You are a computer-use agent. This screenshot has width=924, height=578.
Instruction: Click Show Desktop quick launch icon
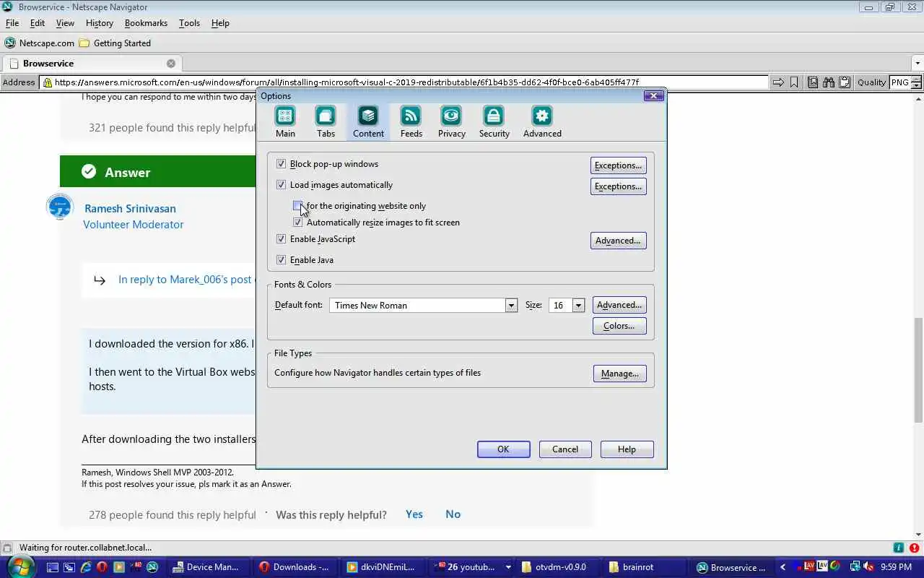(53, 567)
